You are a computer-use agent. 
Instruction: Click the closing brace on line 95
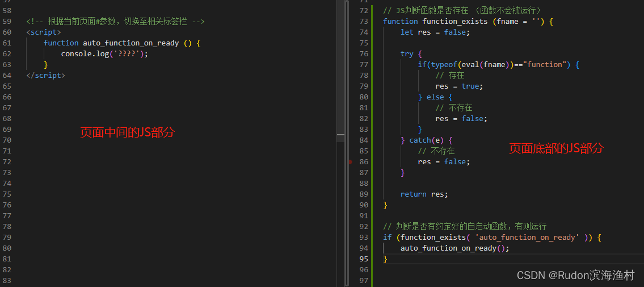[x=385, y=259]
